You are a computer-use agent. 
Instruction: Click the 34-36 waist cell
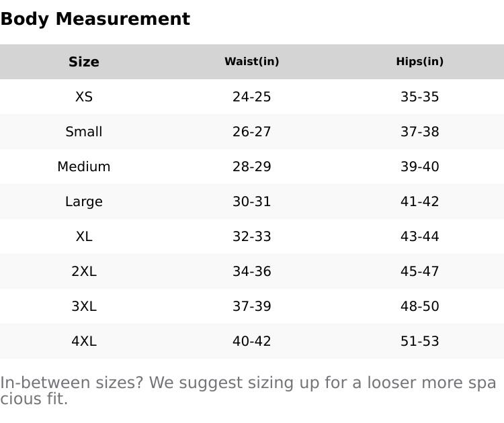[x=252, y=271]
